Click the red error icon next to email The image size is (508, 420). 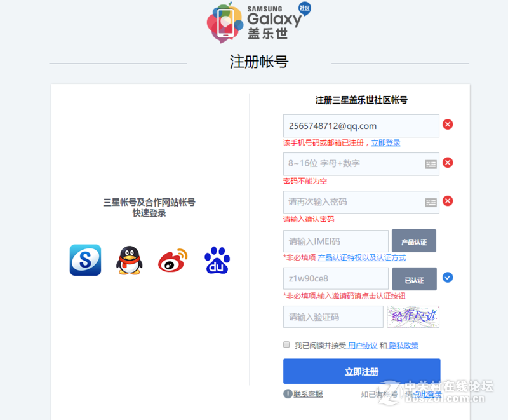(x=448, y=124)
